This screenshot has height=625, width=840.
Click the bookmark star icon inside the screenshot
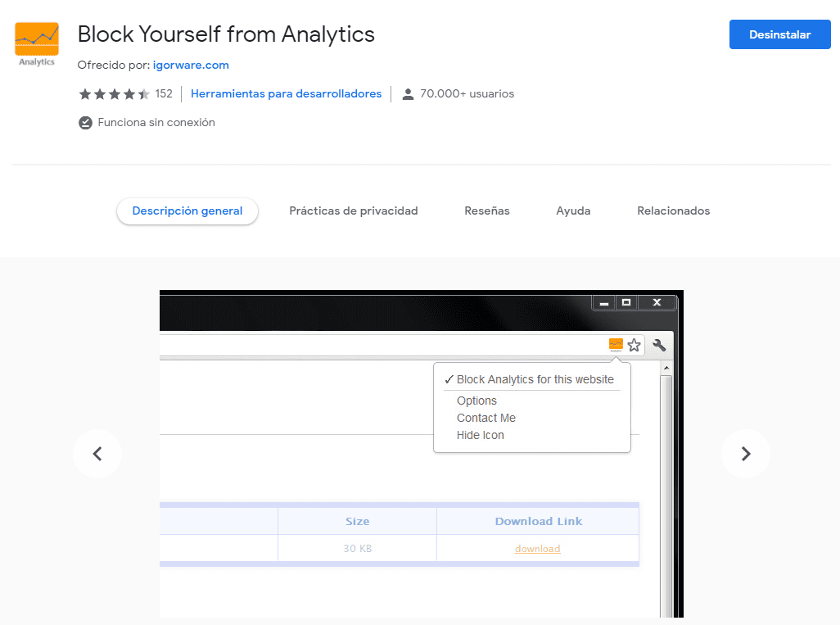pos(635,345)
